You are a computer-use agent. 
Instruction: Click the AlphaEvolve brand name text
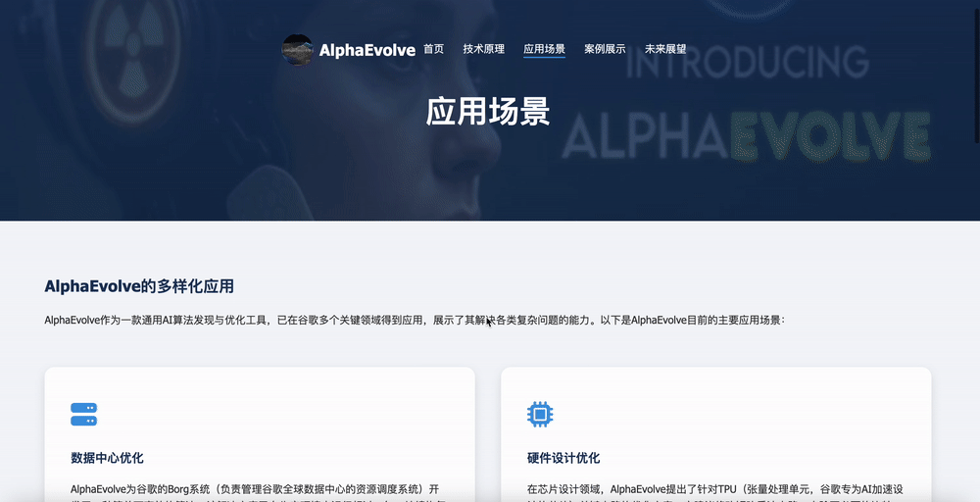click(367, 50)
